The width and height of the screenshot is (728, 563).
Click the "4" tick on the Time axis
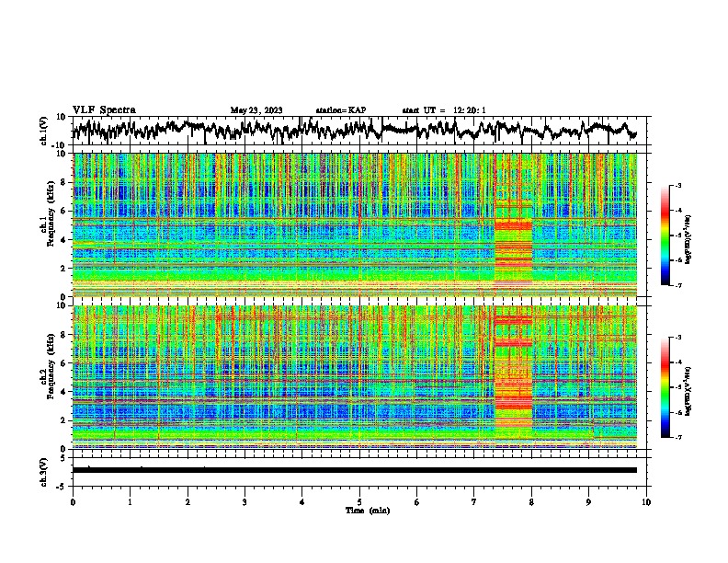[x=301, y=502]
